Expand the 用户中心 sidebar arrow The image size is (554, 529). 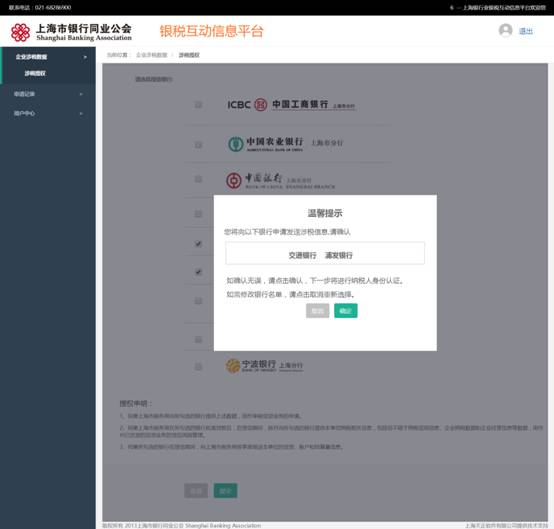pos(81,113)
